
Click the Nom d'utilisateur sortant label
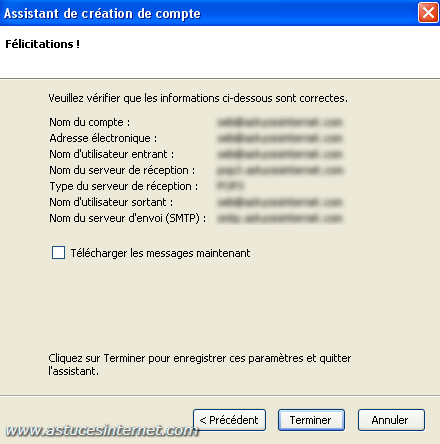pos(111,202)
